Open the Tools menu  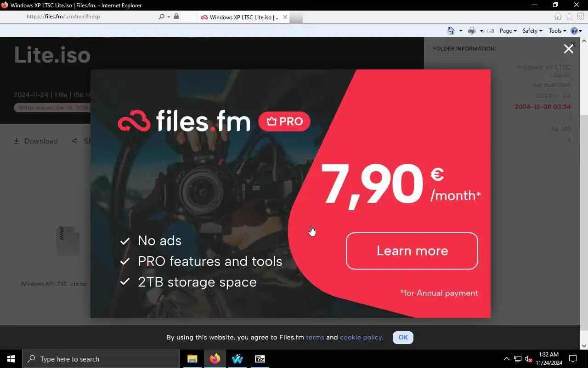point(557,31)
